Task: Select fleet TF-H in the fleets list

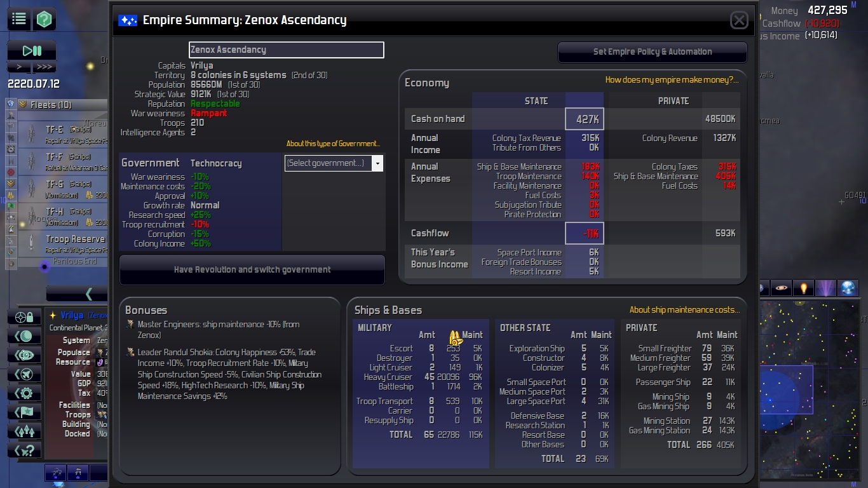Action: tap(62, 216)
